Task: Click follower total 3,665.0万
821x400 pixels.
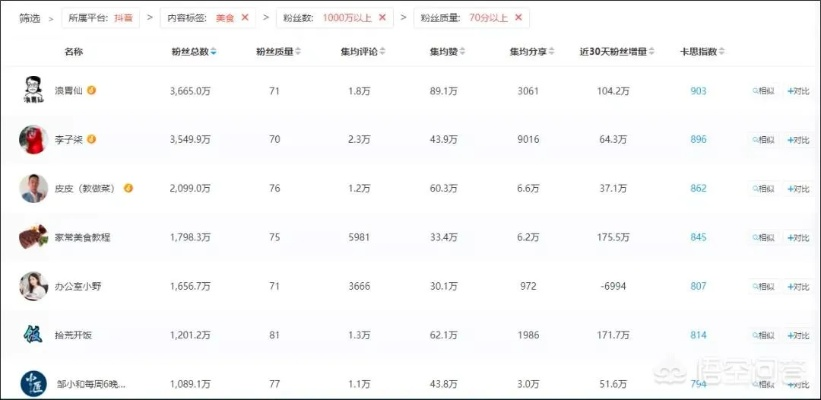Action: (x=190, y=91)
